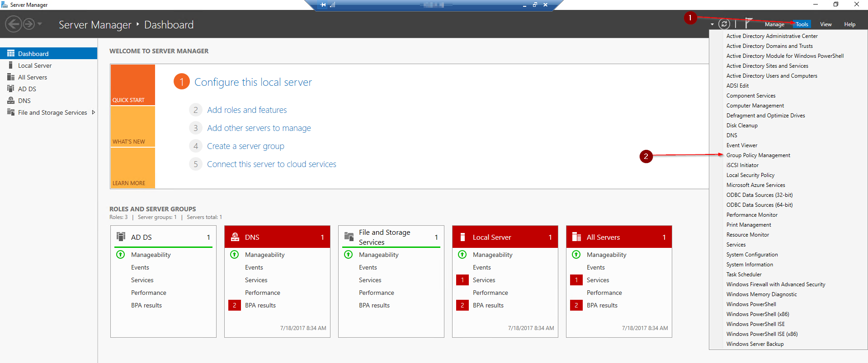Click the All Servers tile header icon
Viewport: 868px width, 363px height.
(x=576, y=237)
